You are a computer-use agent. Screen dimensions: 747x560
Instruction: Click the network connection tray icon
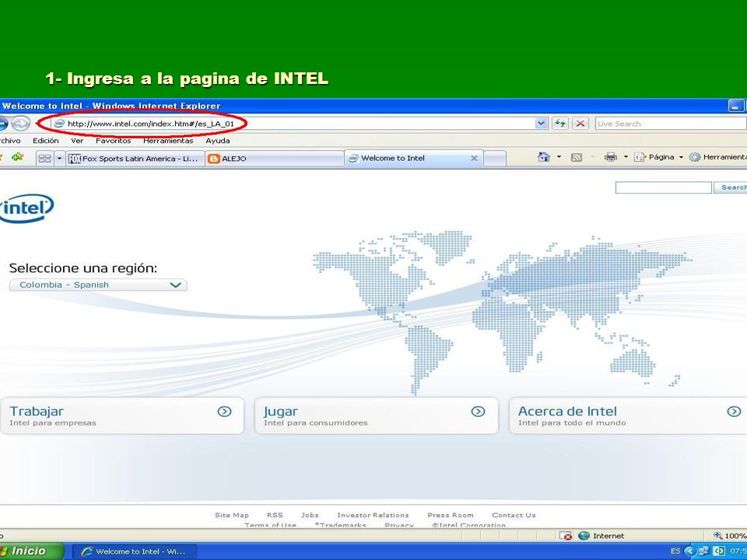click(x=703, y=551)
